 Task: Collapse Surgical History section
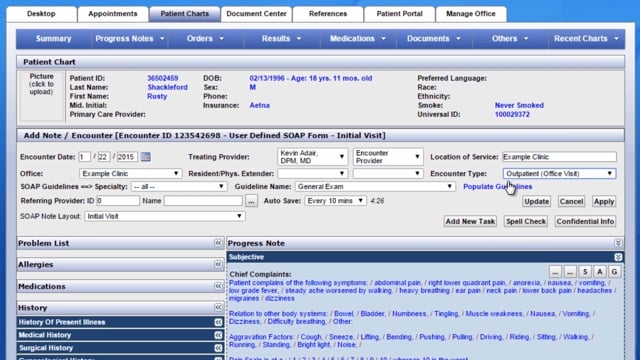[218, 348]
